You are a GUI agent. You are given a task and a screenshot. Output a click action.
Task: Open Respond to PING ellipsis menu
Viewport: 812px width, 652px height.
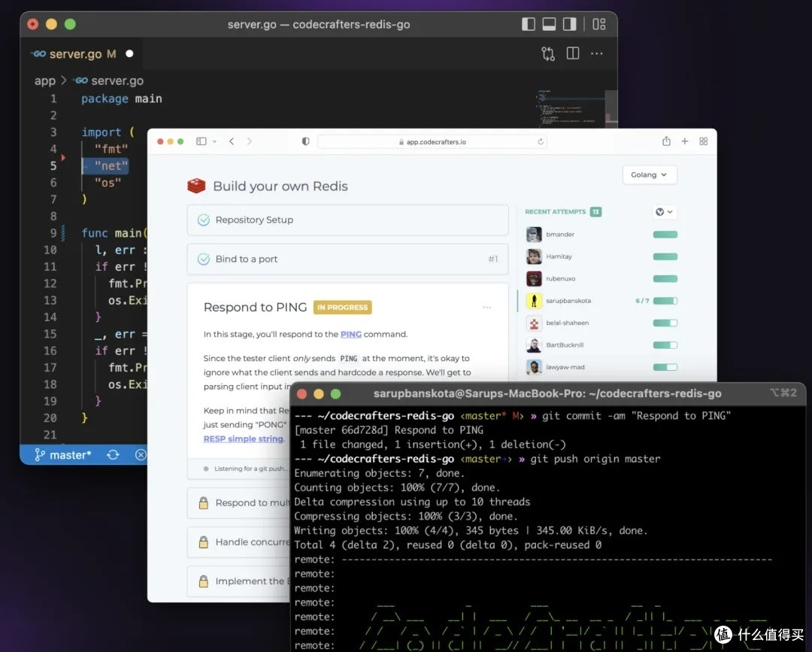click(x=486, y=308)
